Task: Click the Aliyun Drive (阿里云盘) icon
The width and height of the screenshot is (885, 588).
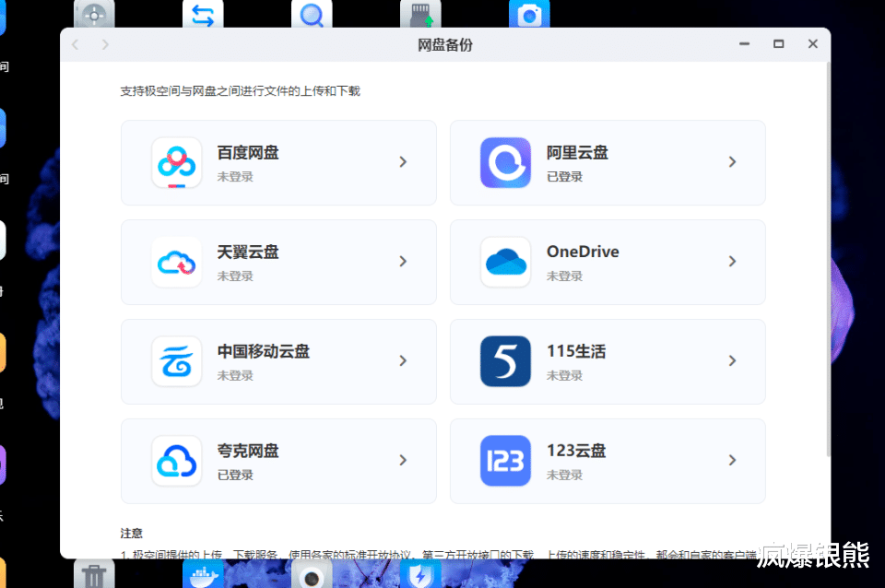Action: click(505, 162)
